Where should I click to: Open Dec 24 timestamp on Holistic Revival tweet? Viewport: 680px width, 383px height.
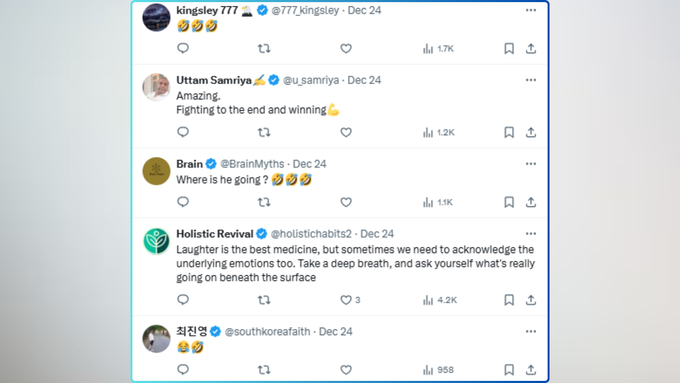coord(377,234)
